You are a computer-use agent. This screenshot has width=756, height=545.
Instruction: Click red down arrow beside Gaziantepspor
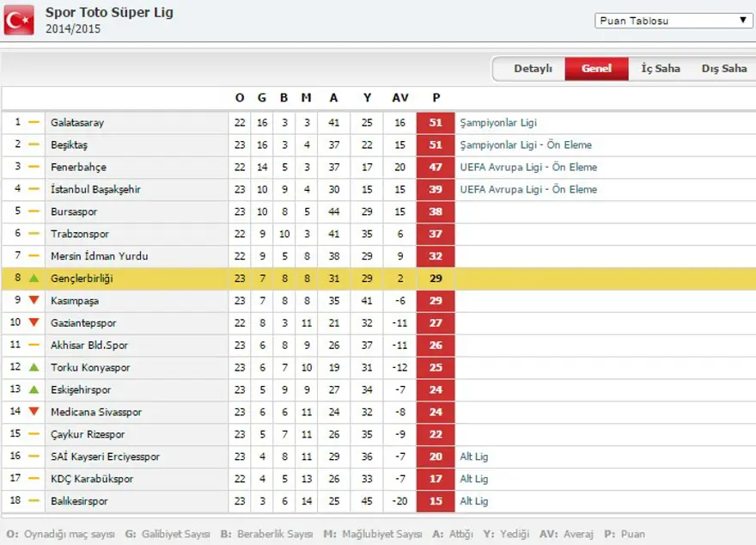34,323
